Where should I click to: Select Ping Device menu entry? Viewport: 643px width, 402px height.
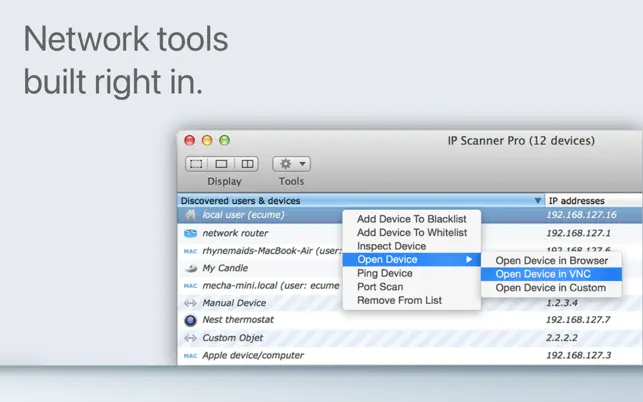412,273
